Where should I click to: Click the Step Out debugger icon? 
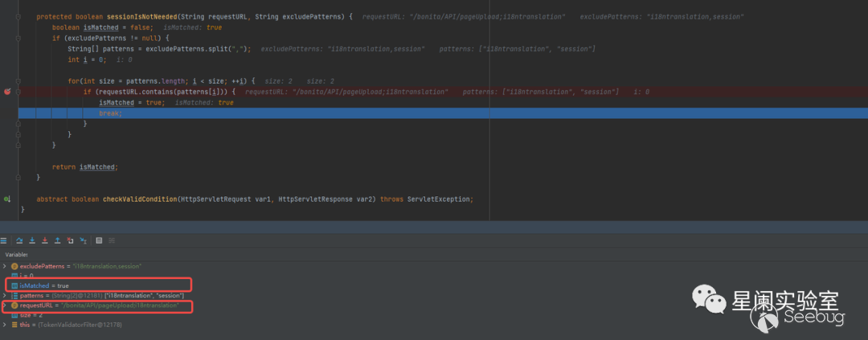(57, 240)
